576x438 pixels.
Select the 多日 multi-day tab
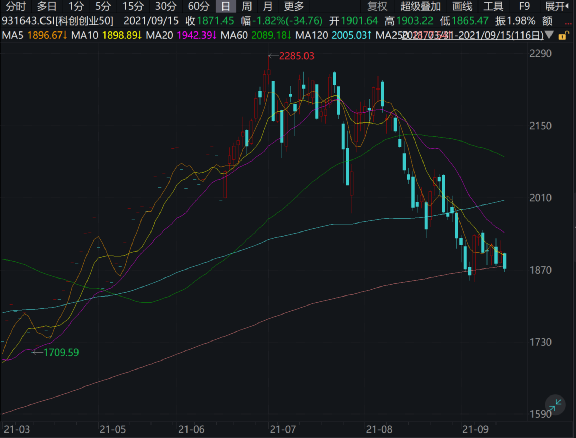[x=47, y=6]
